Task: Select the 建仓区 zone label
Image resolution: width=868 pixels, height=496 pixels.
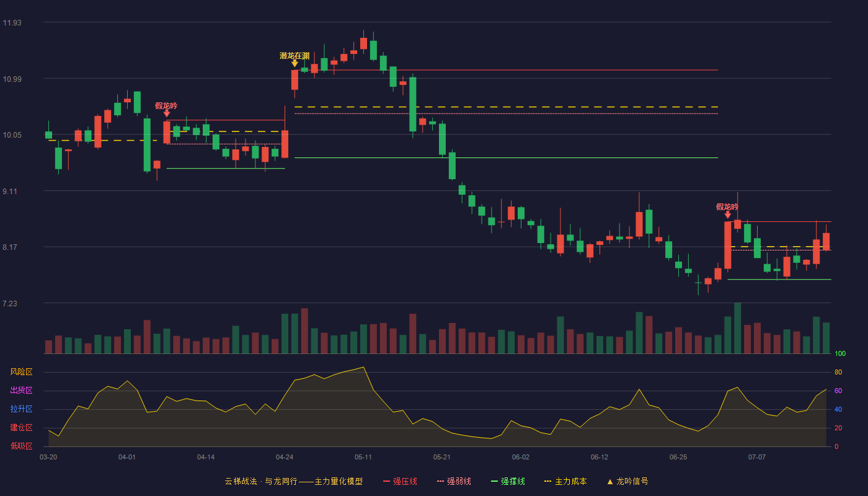Action: (22, 428)
